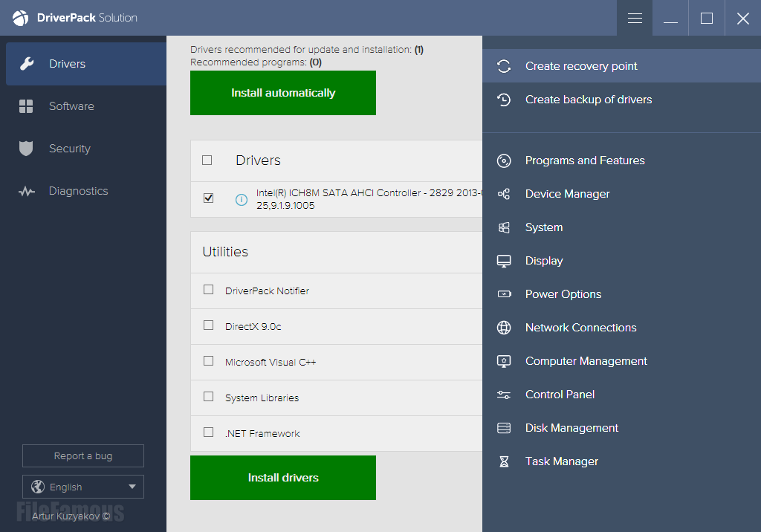Image resolution: width=761 pixels, height=532 pixels.
Task: Click the wrench icon beside Drivers
Action: coord(27,64)
